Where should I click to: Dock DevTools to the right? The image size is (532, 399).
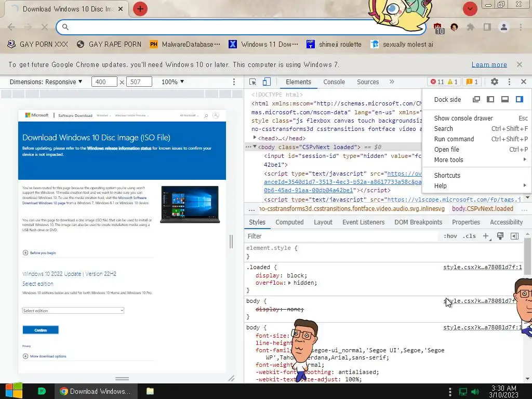click(x=520, y=99)
